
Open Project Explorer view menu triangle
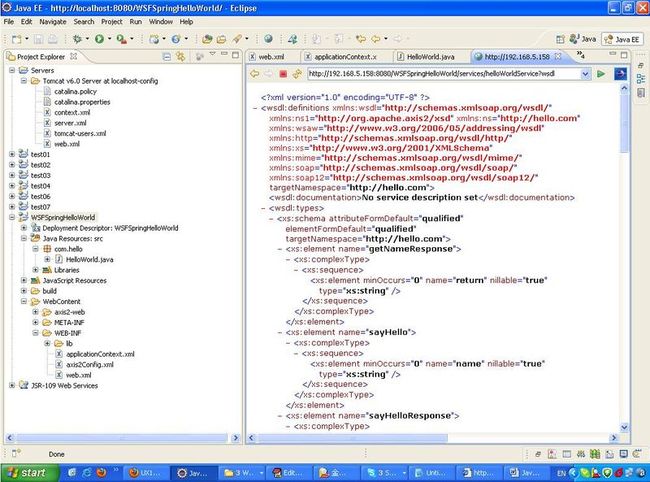[x=213, y=54]
